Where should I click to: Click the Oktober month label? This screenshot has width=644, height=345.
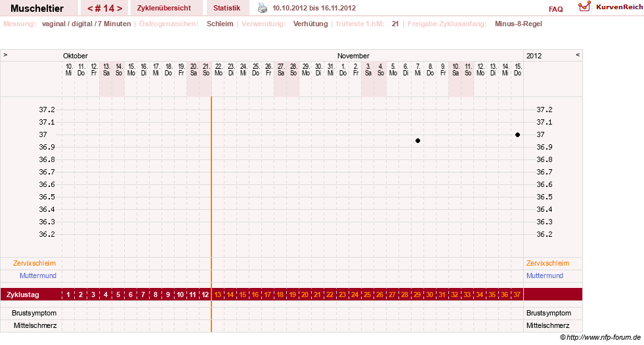[75, 56]
